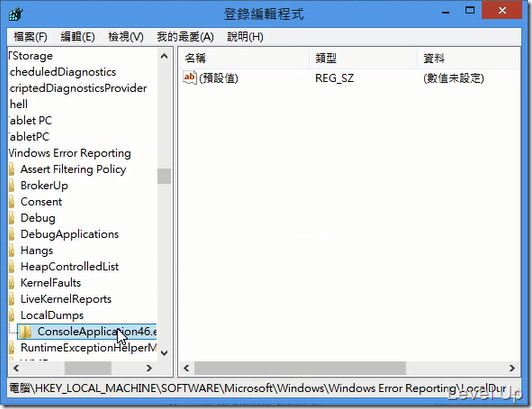Click tree pane scroll up arrow

click(x=164, y=56)
